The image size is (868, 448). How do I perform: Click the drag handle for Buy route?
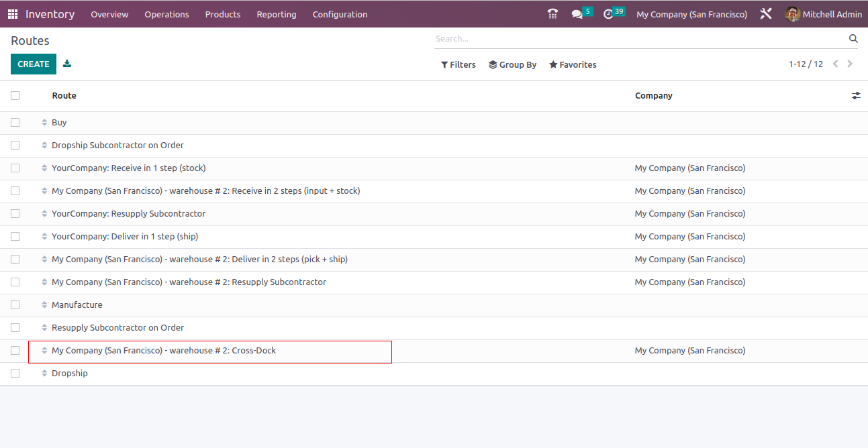coord(44,123)
